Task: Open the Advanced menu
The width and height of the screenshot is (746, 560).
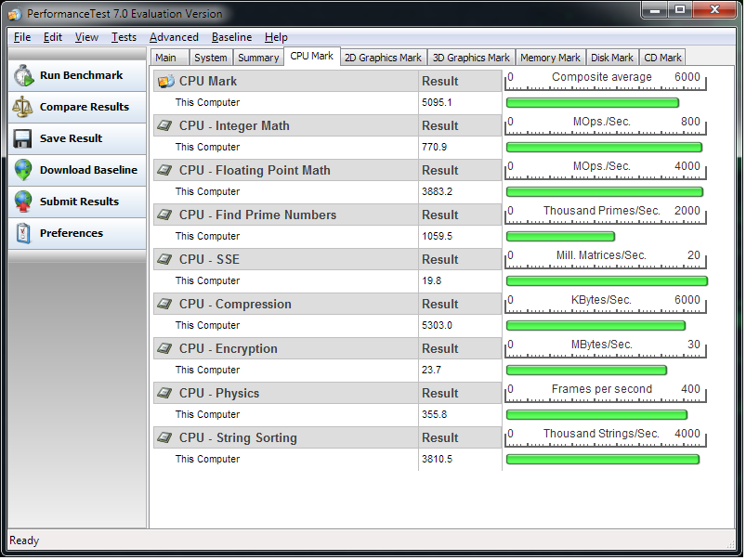Action: (174, 37)
